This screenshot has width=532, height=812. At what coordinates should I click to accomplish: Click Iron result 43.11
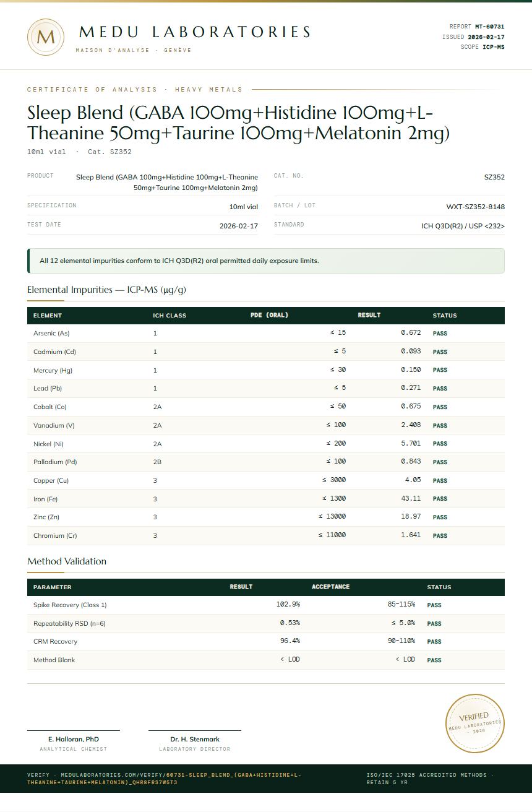point(412,498)
